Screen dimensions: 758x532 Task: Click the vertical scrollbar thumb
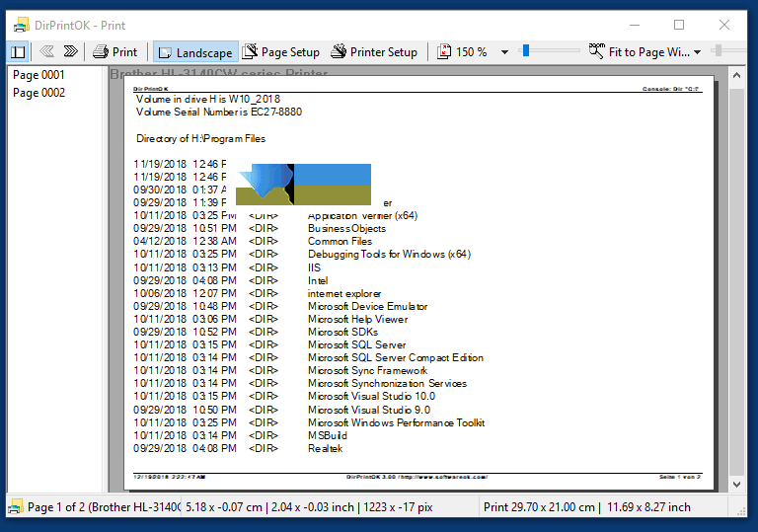pyautogui.click(x=736, y=282)
